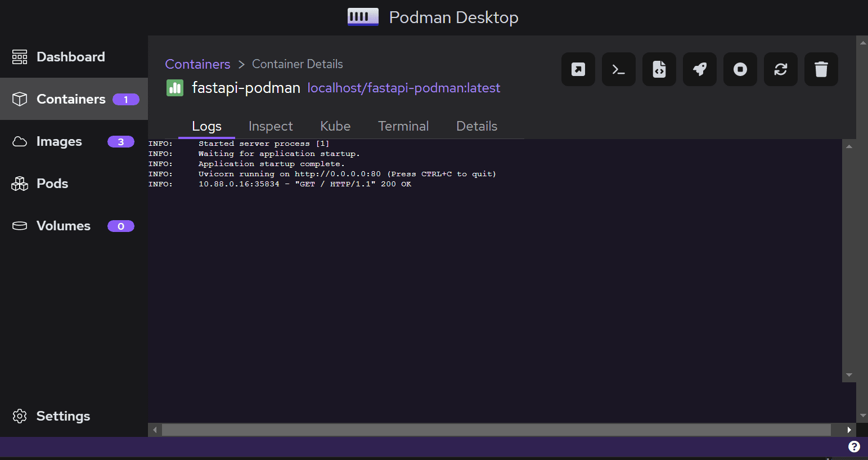868x460 pixels.
Task: Open Settings from sidebar
Action: pos(74,416)
